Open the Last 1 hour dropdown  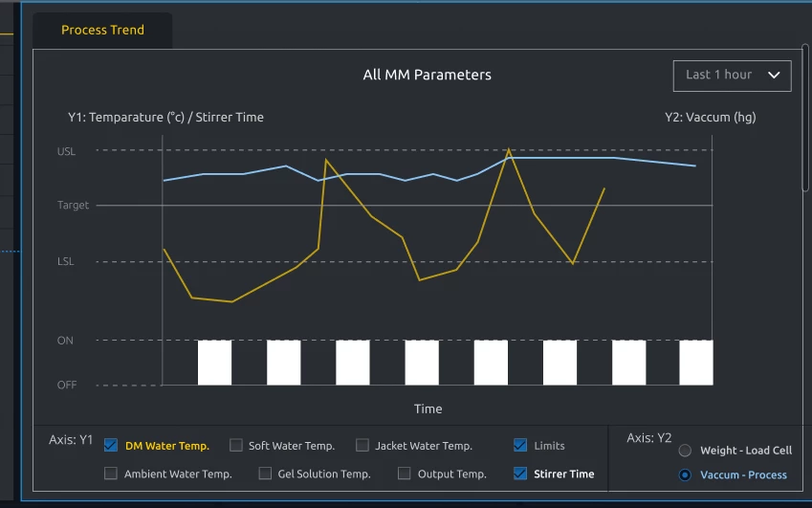(732, 76)
